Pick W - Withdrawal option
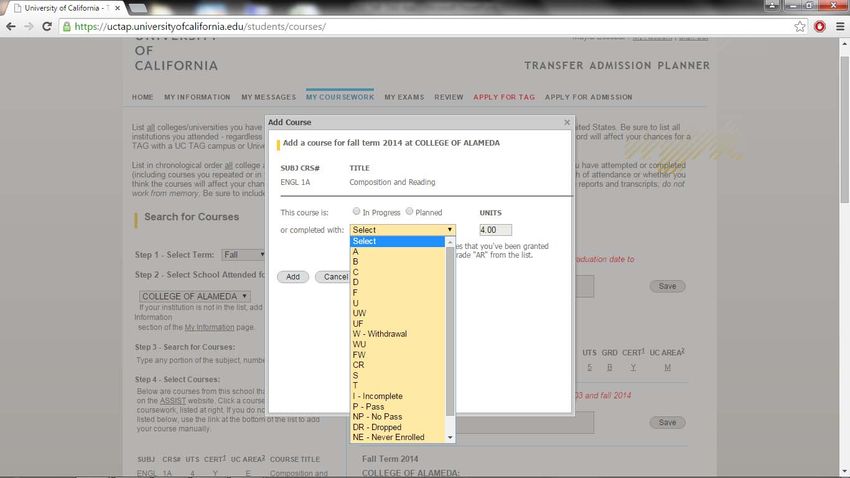The image size is (850, 478). tap(397, 334)
